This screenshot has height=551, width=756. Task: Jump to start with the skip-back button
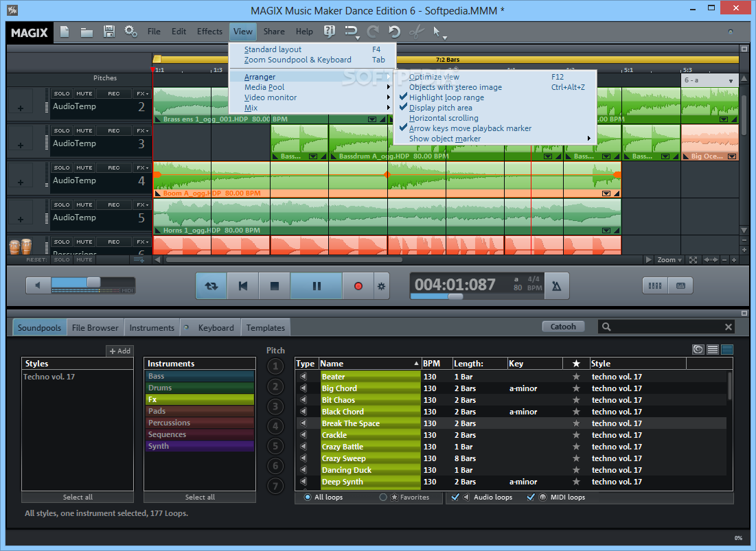click(x=243, y=286)
